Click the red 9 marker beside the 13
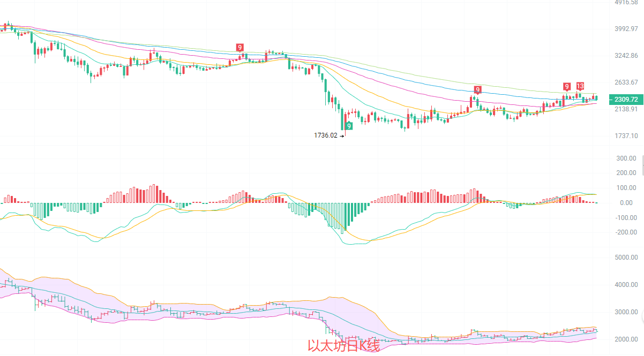 (x=566, y=87)
